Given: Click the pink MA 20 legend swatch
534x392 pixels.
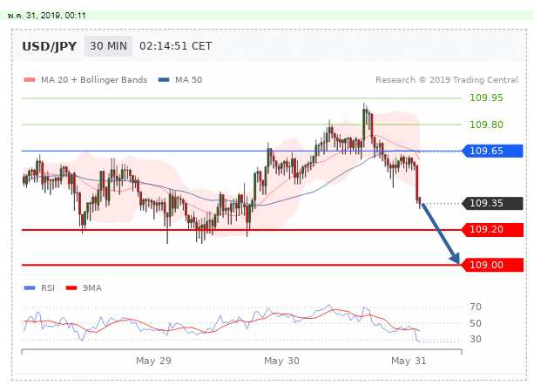Looking at the screenshot, I should pyautogui.click(x=30, y=80).
